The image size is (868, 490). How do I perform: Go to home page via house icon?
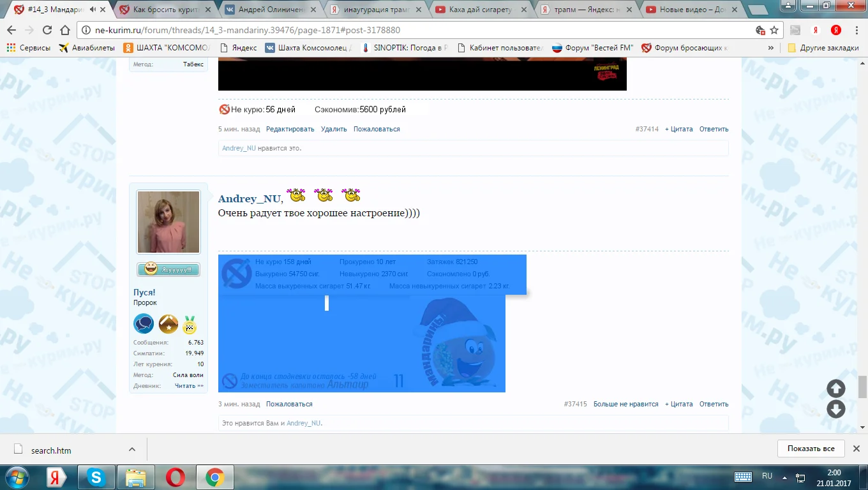pos(64,30)
